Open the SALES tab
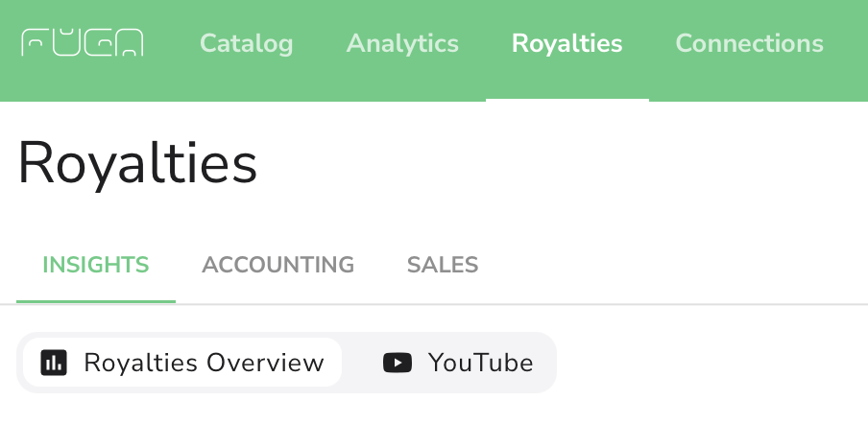 click(443, 265)
